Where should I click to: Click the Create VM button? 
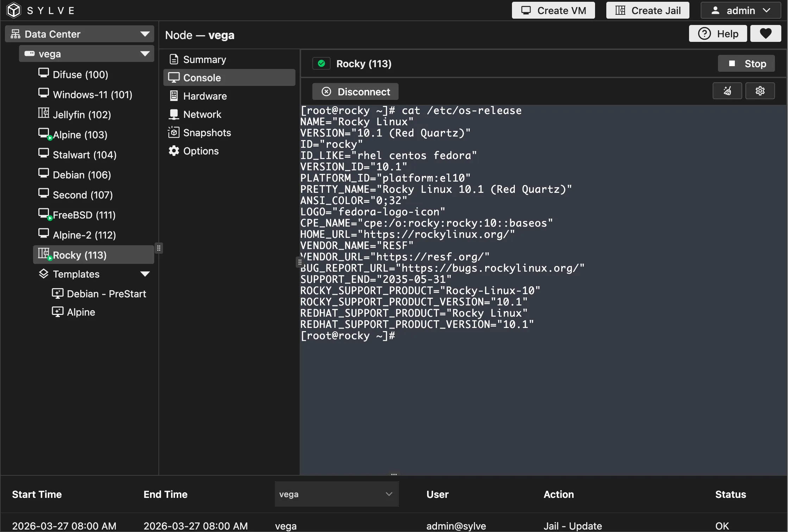coord(553,11)
